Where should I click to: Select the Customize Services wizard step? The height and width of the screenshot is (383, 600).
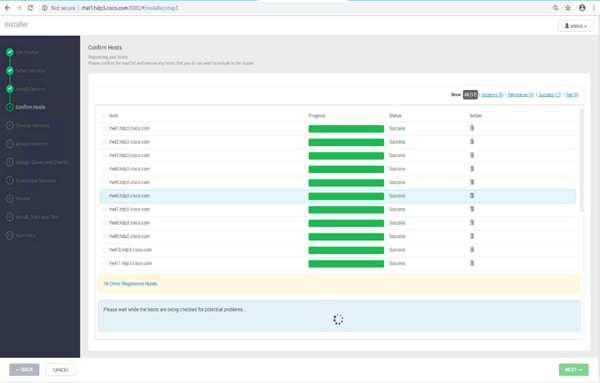pos(36,180)
